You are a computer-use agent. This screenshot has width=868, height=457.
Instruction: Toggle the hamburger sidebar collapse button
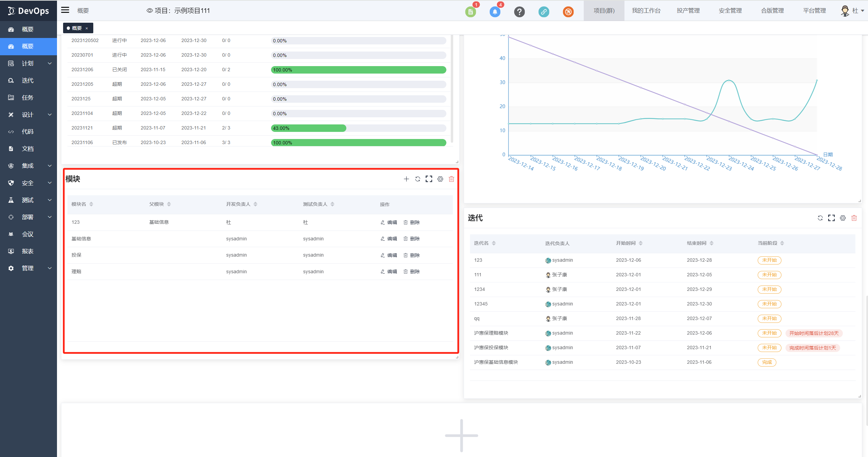65,10
